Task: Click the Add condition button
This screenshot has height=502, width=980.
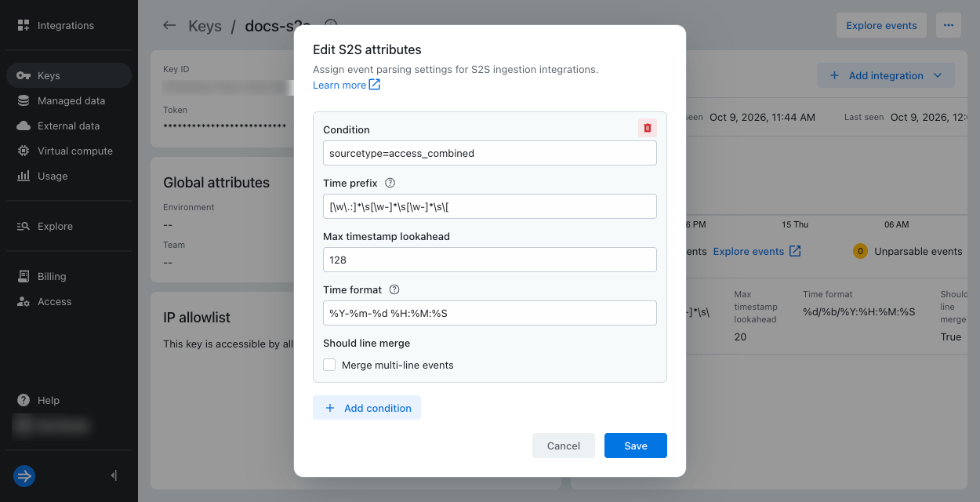Action: [367, 408]
